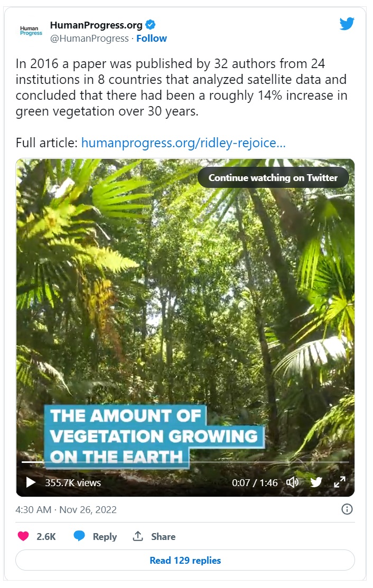
Task: Follow the HumanProgress account
Action: (152, 39)
